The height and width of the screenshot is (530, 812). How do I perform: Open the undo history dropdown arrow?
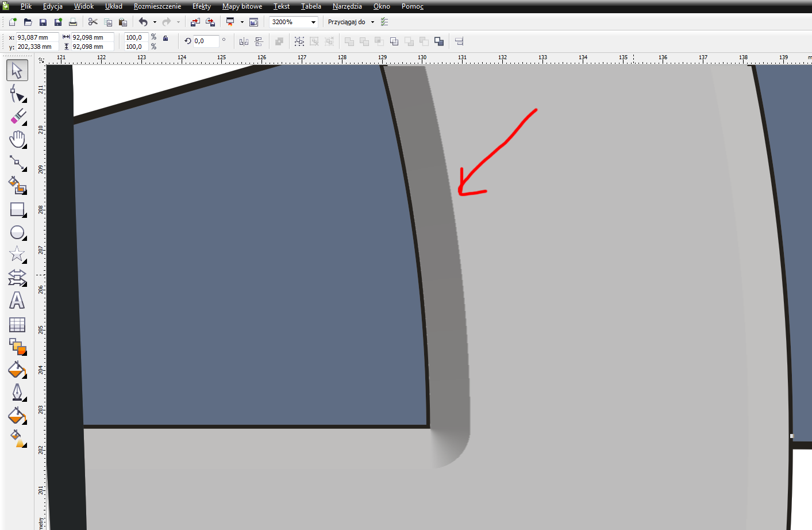155,22
